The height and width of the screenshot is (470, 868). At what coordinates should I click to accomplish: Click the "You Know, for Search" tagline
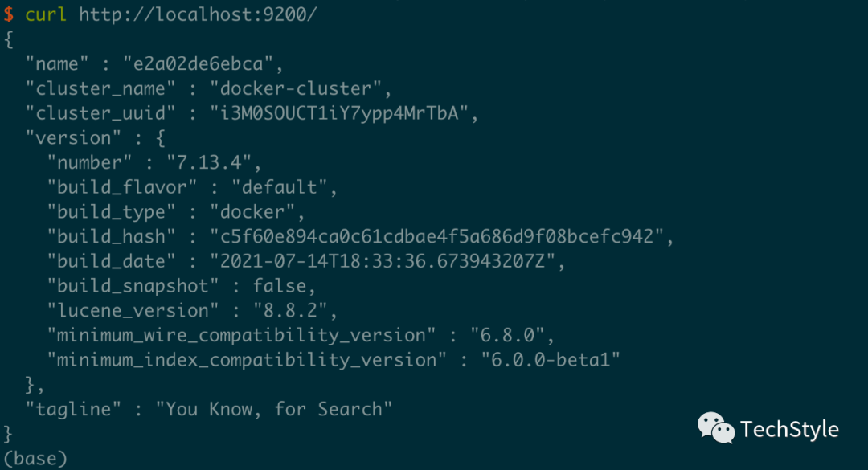(274, 409)
